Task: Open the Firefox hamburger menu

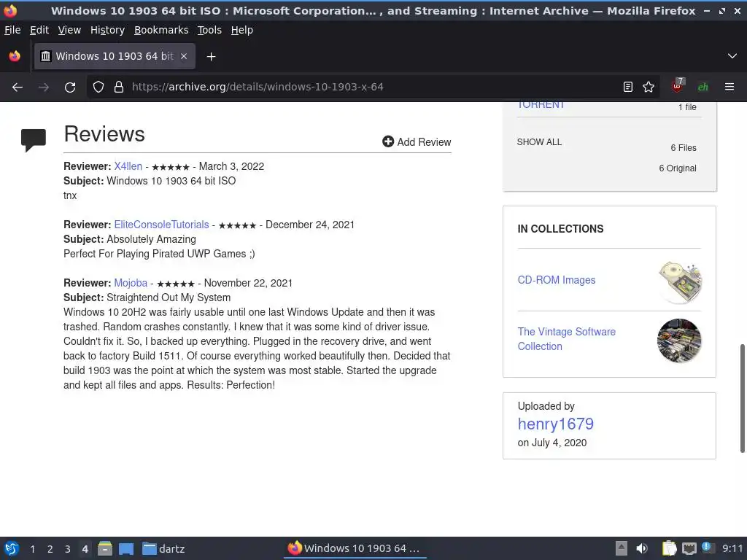Action: (729, 87)
